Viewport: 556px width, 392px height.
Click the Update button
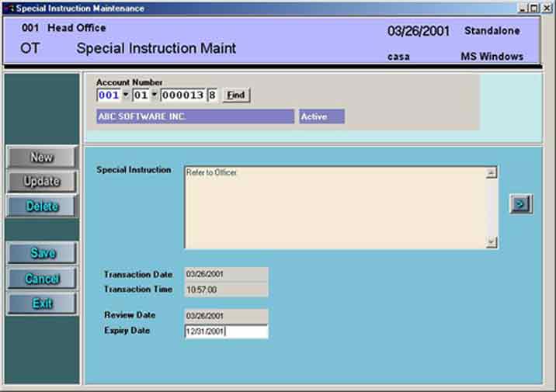point(43,182)
